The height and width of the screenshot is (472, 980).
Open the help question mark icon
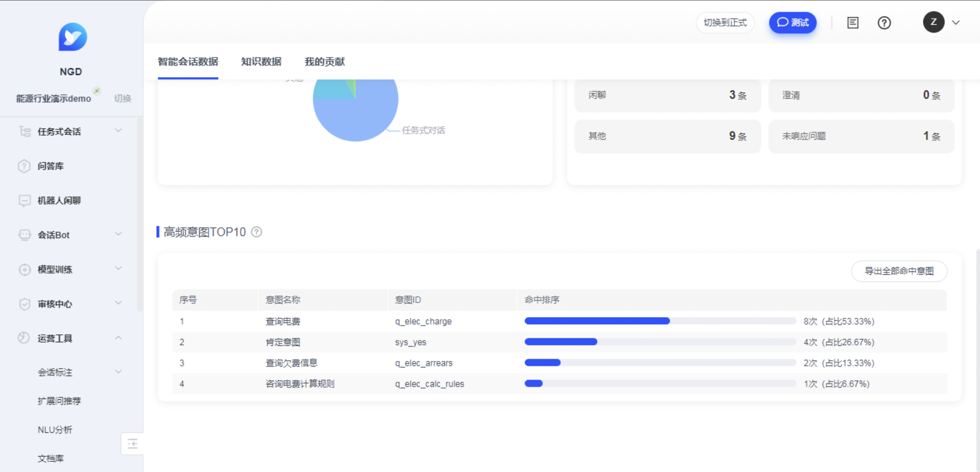[884, 23]
